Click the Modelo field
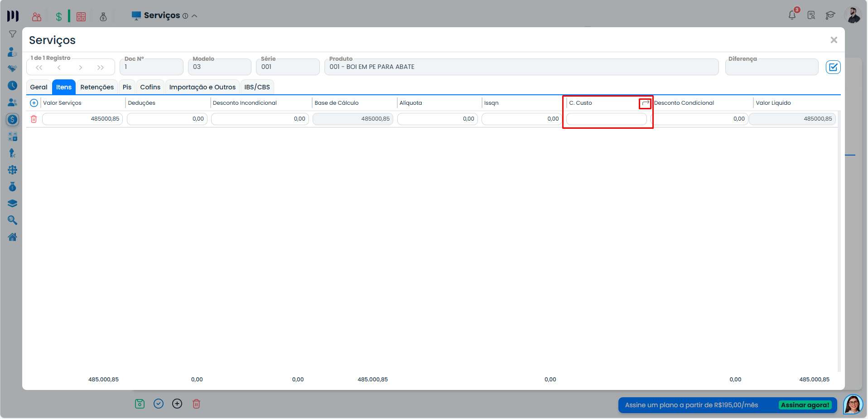Viewport: 868px width, 419px height. point(219,67)
